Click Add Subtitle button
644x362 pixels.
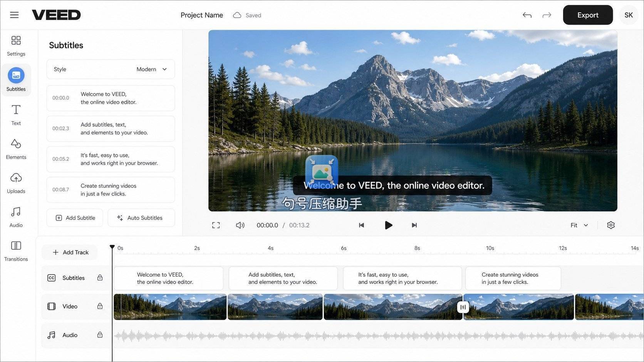point(75,218)
